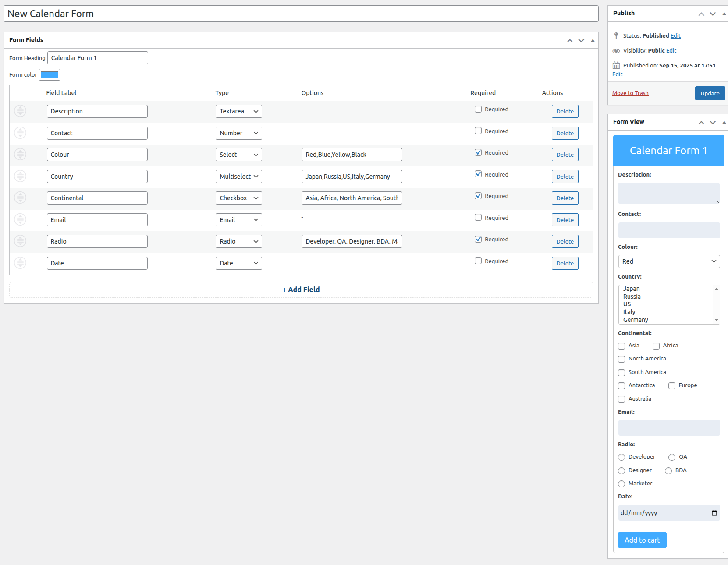Click the drag handle for Description row
The width and height of the screenshot is (728, 565).
(20, 111)
